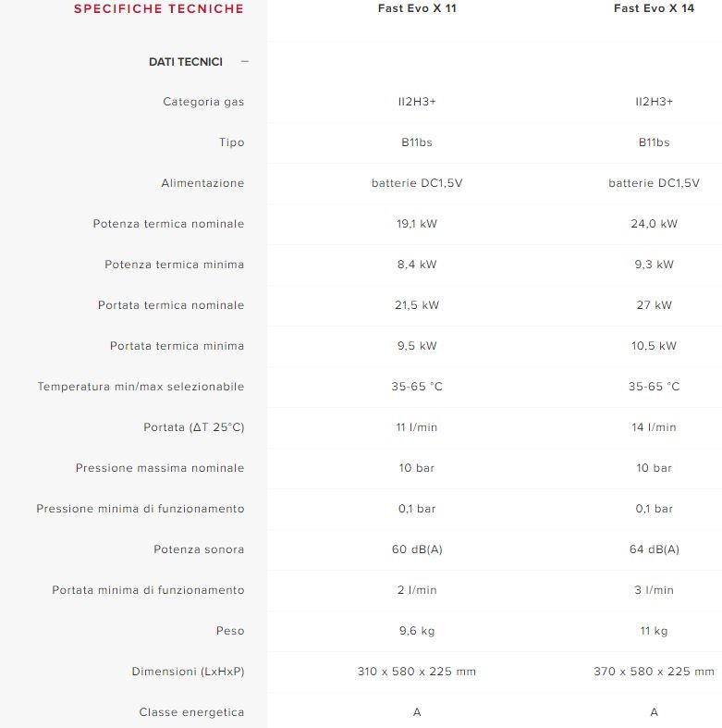Click the Potenza termica nominale label
Image resolution: width=722 pixels, height=728 pixels.
tap(169, 224)
